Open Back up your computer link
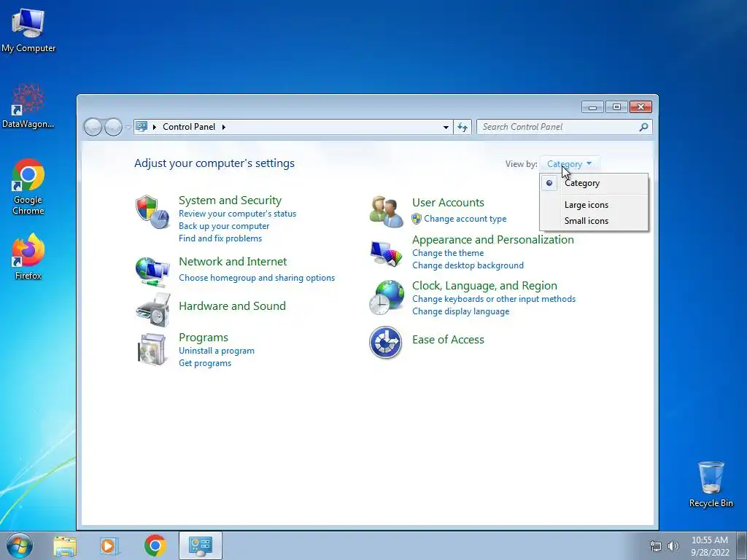This screenshot has height=560, width=747. tap(224, 226)
